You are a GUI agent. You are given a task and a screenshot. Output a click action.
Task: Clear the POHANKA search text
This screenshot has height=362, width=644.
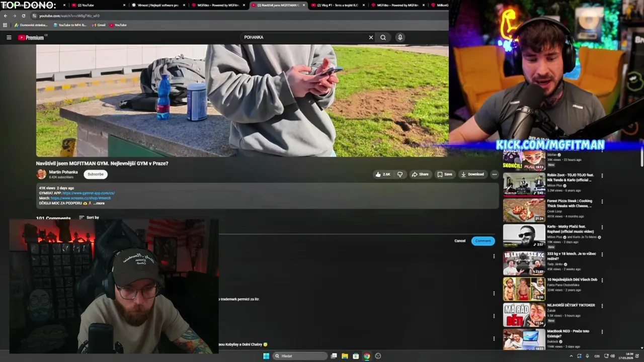tap(371, 37)
